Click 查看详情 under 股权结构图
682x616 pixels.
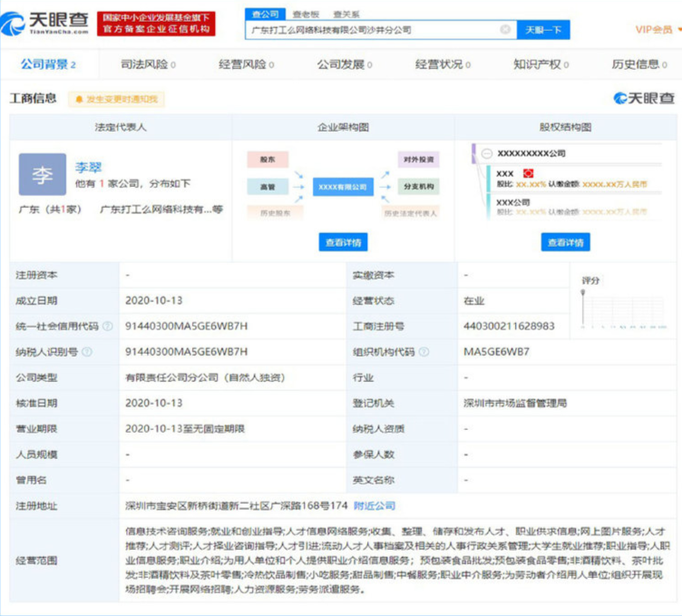click(565, 242)
